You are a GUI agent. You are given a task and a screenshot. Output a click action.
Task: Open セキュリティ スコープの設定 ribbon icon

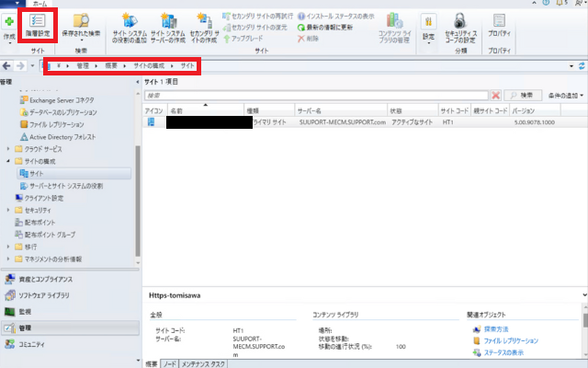pyautogui.click(x=459, y=26)
